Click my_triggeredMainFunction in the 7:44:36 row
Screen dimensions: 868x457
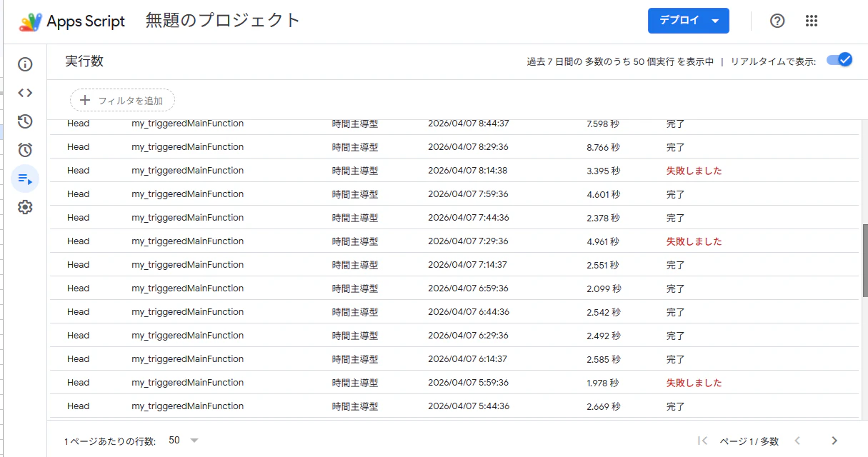point(188,218)
